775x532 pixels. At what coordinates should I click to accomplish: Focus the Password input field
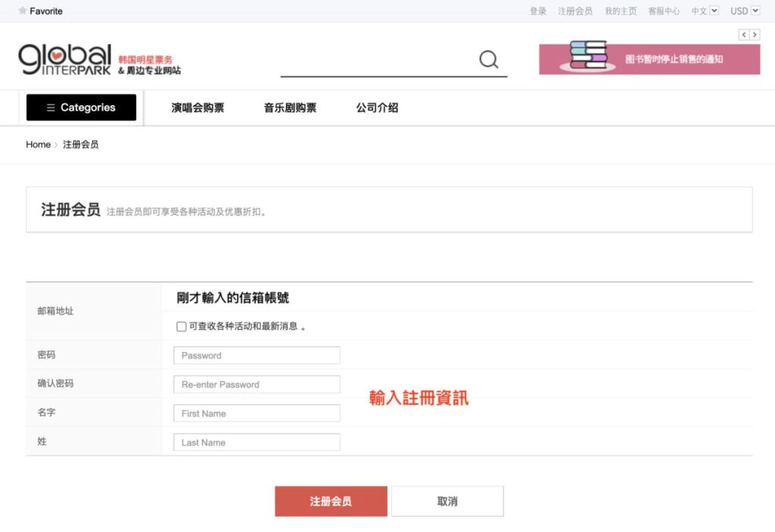[257, 356]
